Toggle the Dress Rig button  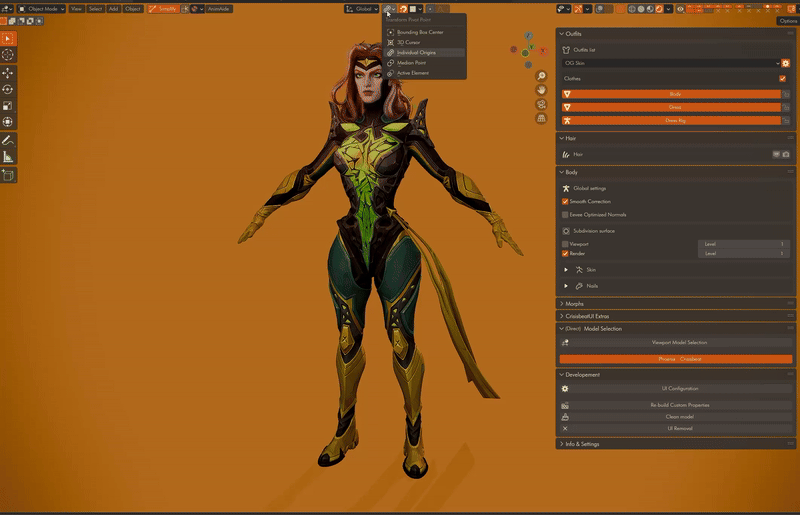[671, 120]
